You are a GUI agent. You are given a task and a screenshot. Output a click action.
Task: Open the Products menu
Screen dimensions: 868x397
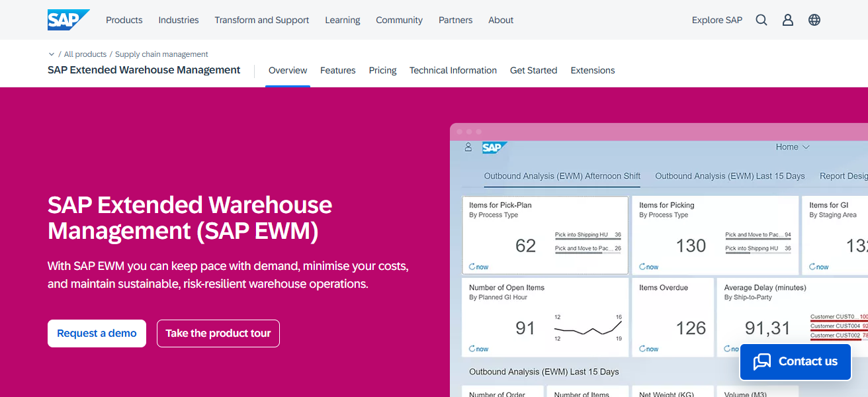click(124, 20)
